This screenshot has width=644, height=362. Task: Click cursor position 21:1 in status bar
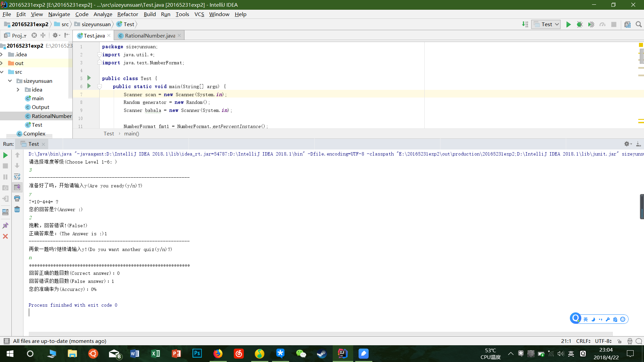566,341
